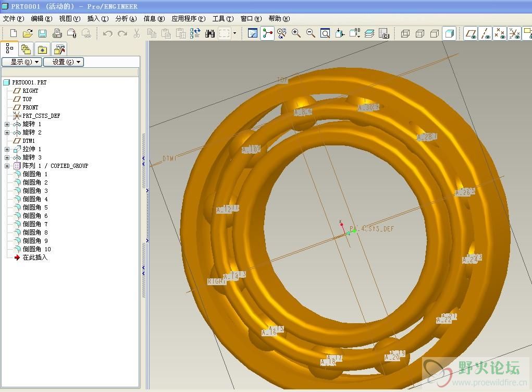The height and width of the screenshot is (392, 532).
Task: Toggle coordinate systems visibility
Action: [514, 33]
